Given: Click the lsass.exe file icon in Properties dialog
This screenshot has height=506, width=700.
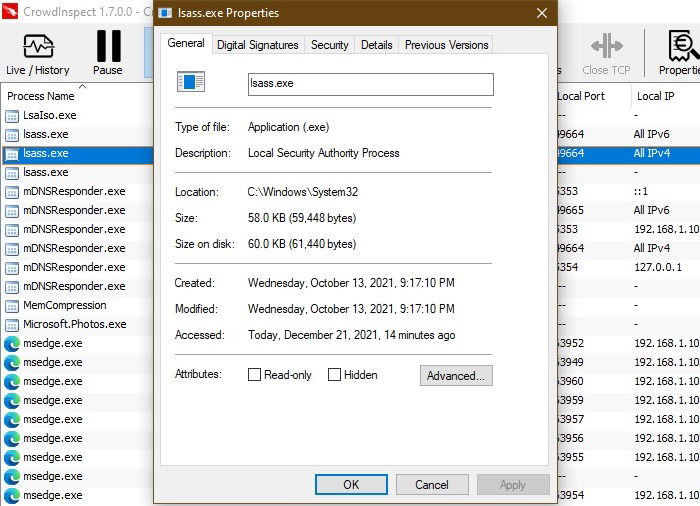Looking at the screenshot, I should [191, 82].
